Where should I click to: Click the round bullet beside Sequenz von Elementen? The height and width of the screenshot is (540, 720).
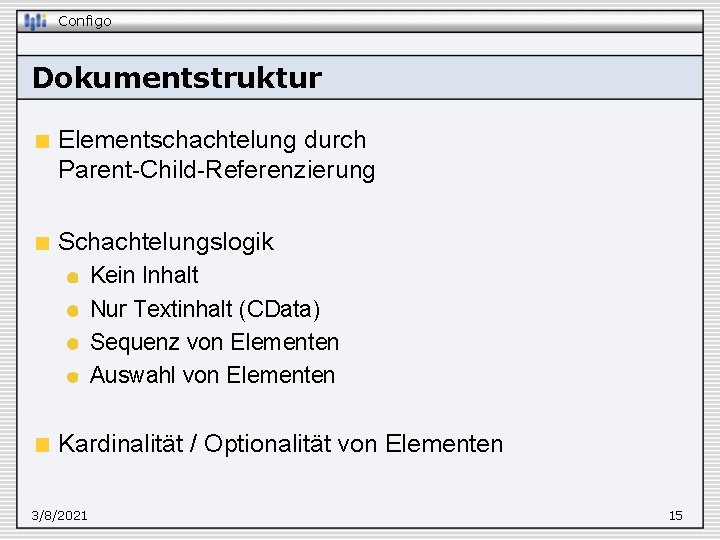[73, 344]
